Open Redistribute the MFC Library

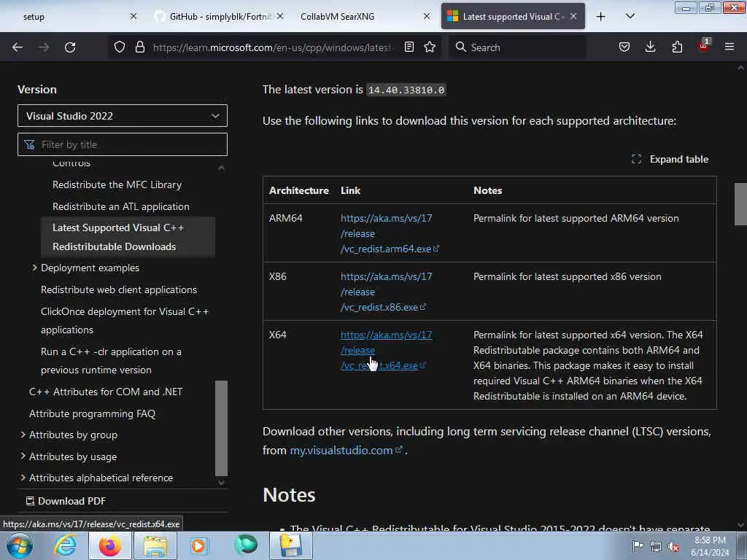coord(117,184)
